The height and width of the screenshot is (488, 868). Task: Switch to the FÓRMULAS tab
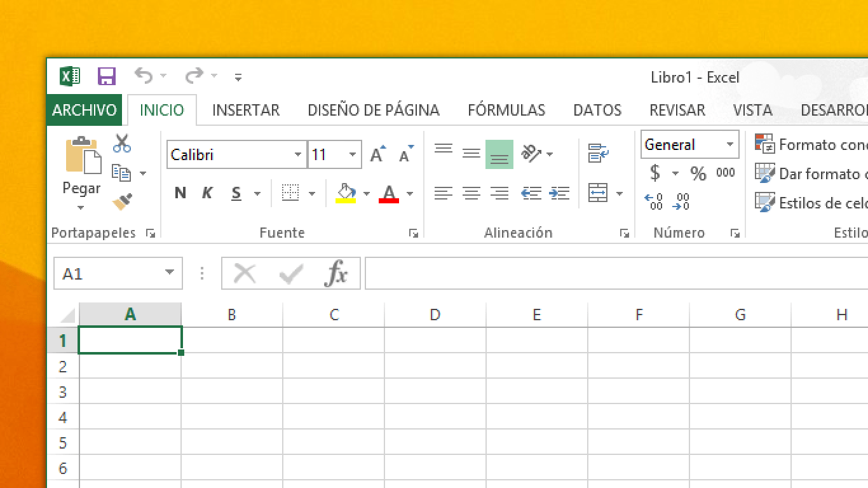pyautogui.click(x=506, y=110)
